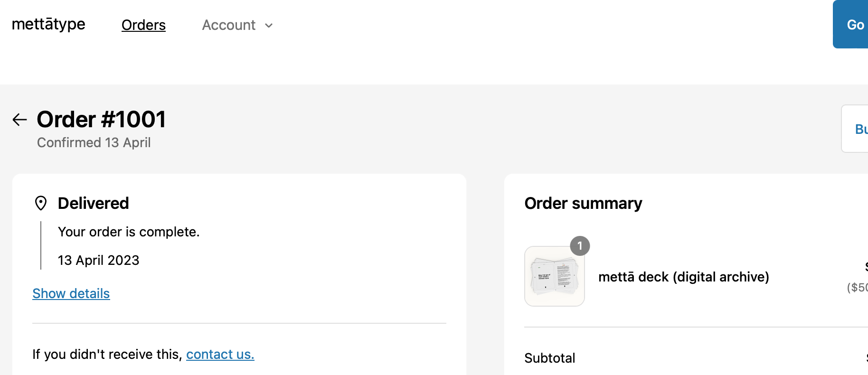Click the Delivered location pin icon
Viewport: 868px width, 375px height.
pos(41,203)
